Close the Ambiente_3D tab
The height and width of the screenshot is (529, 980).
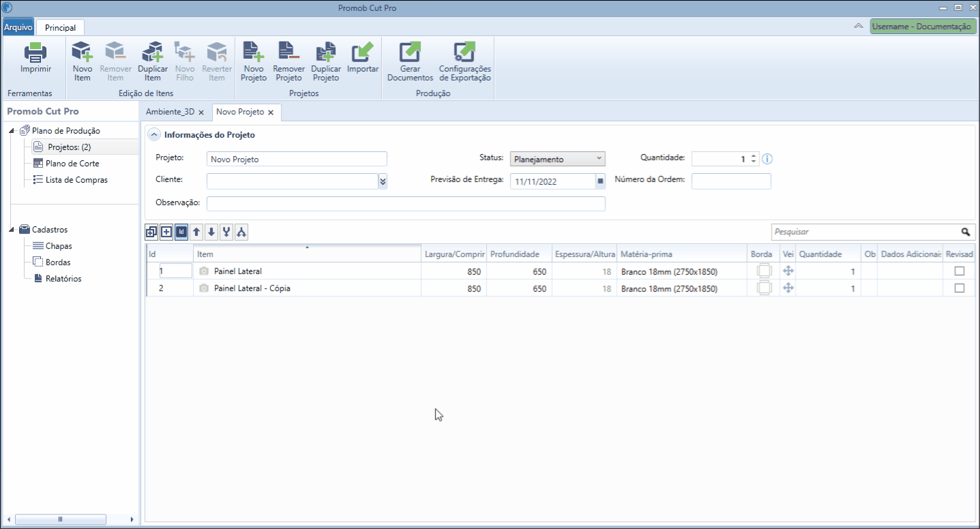tap(201, 112)
